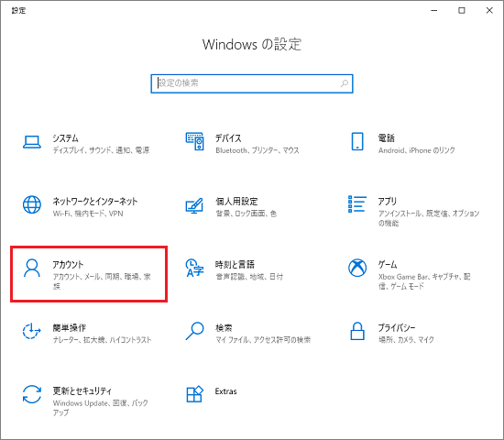Viewport: 504px width, 440px height.
Task: Select the デバイス category title
Action: coord(228,138)
